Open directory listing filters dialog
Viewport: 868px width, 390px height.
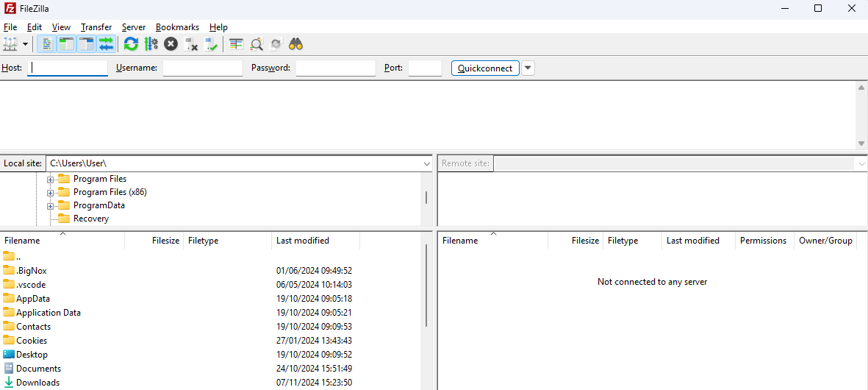click(237, 44)
